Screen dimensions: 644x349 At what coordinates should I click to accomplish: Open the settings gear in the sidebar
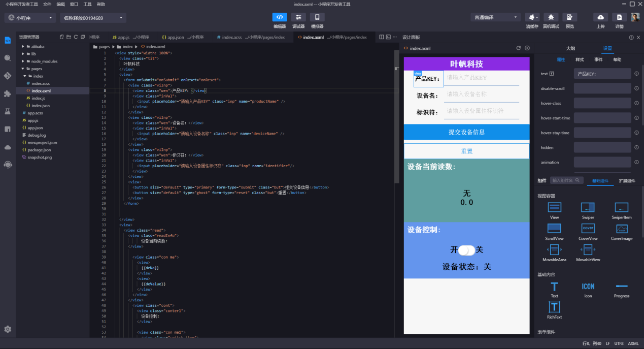tap(8, 329)
